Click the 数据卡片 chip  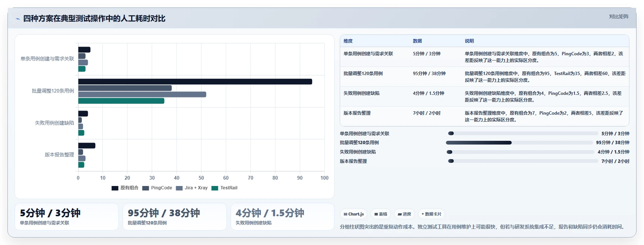pos(431,214)
